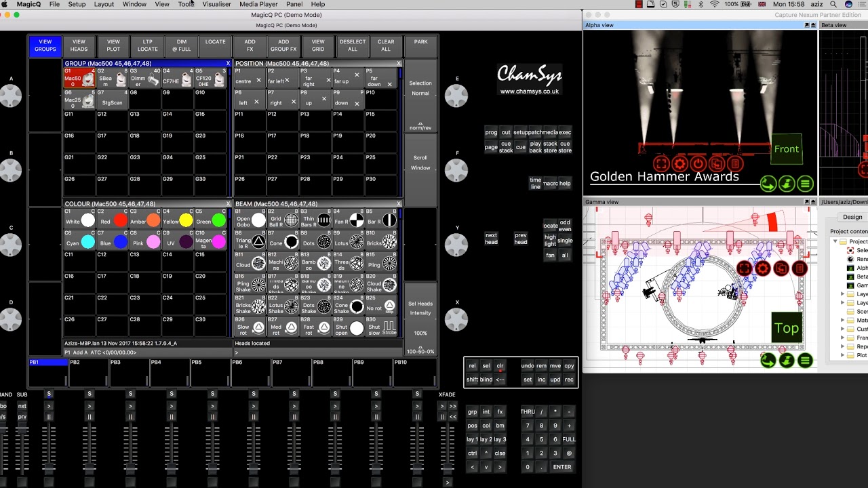The height and width of the screenshot is (488, 868).
Task: Select the Dimmer group G3
Action: [145, 78]
